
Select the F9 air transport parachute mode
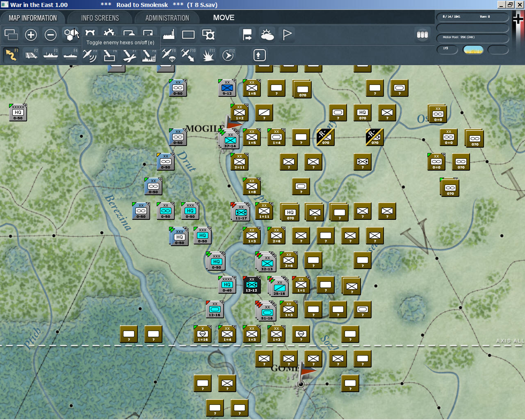pos(169,55)
